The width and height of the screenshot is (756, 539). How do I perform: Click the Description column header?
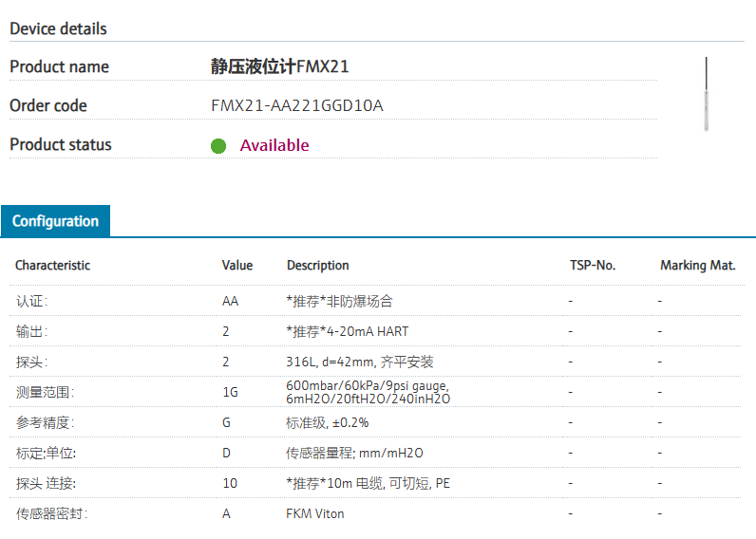(x=318, y=266)
